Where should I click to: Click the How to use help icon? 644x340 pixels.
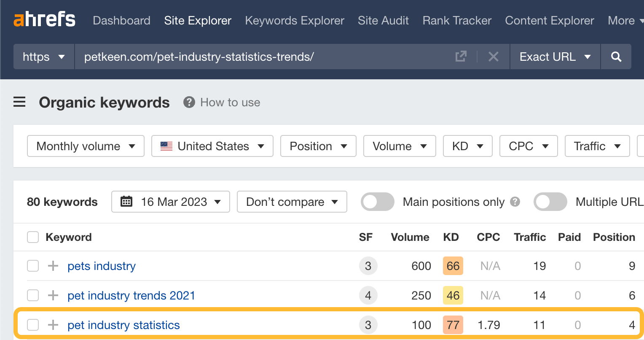[x=189, y=102]
